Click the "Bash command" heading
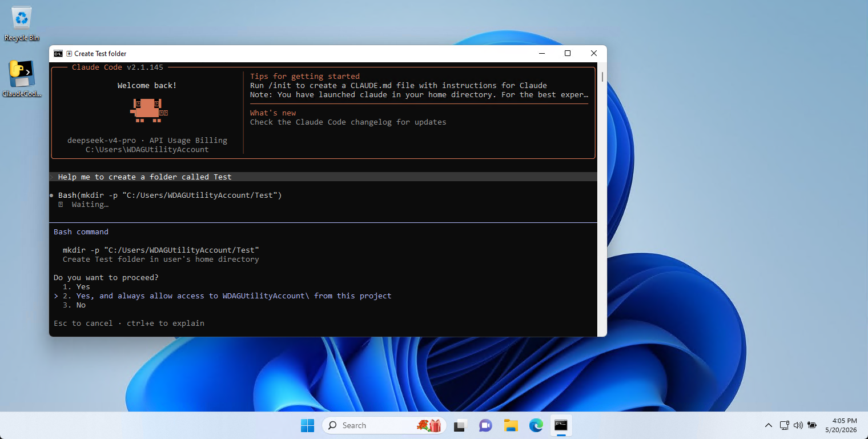The width and height of the screenshot is (868, 439). click(81, 232)
